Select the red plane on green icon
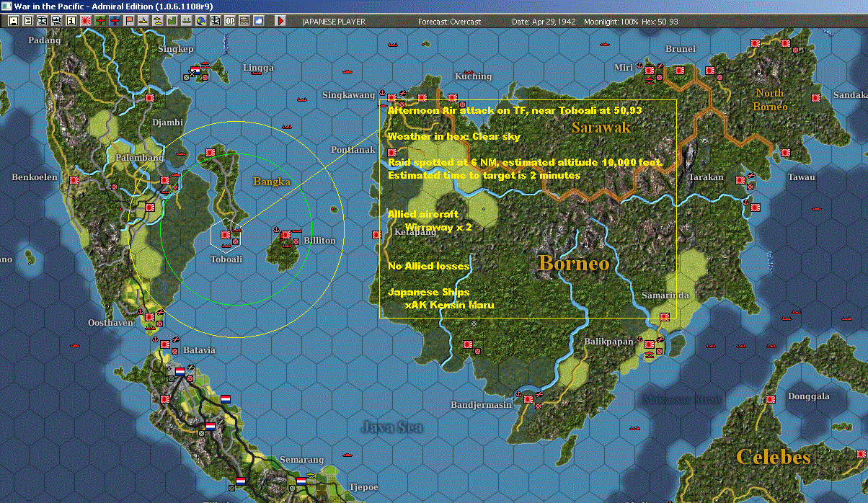868x503 pixels. (100, 21)
